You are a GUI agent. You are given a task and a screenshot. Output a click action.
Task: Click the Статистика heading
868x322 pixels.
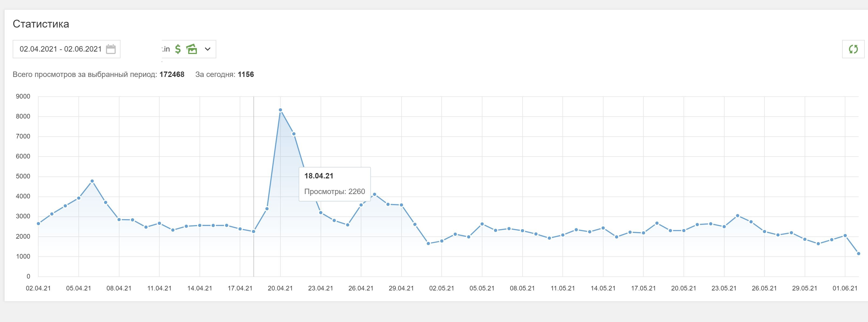(x=41, y=24)
